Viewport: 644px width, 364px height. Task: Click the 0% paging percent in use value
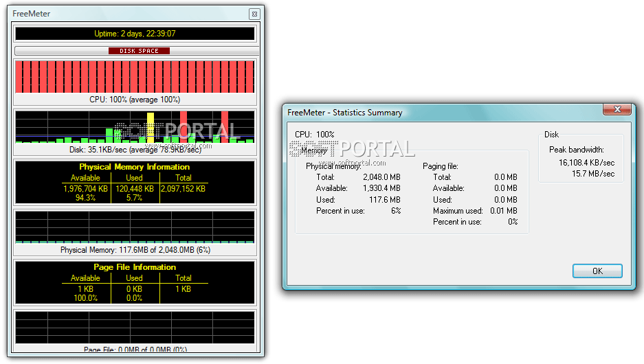513,222
